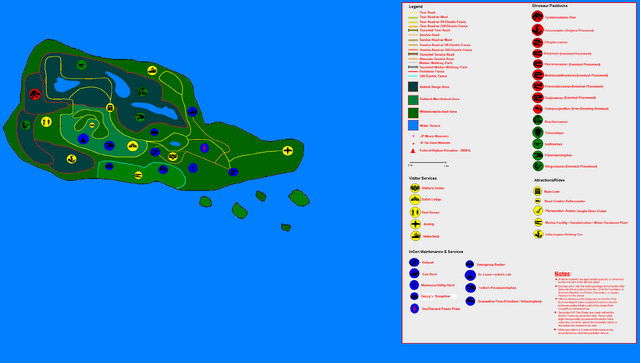Click the cyan 20ft Electric Fence line sample

point(413,76)
